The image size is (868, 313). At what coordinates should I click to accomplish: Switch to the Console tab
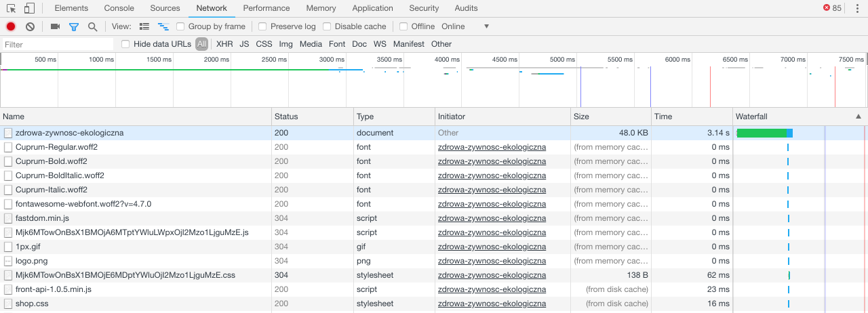tap(119, 8)
